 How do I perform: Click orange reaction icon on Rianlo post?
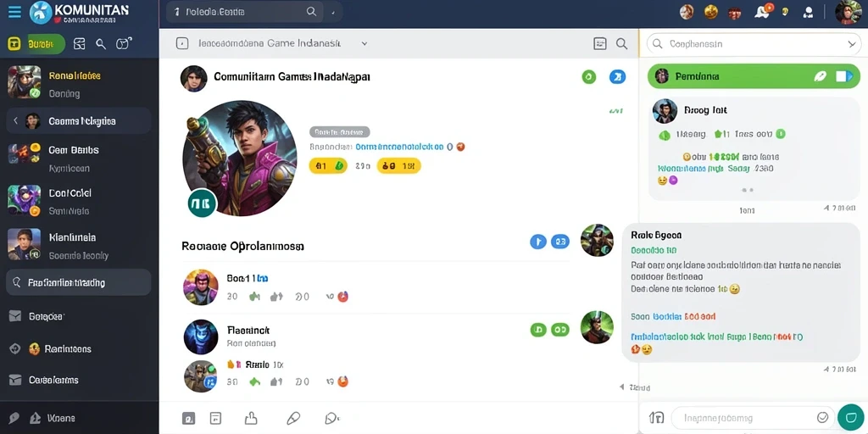342,381
